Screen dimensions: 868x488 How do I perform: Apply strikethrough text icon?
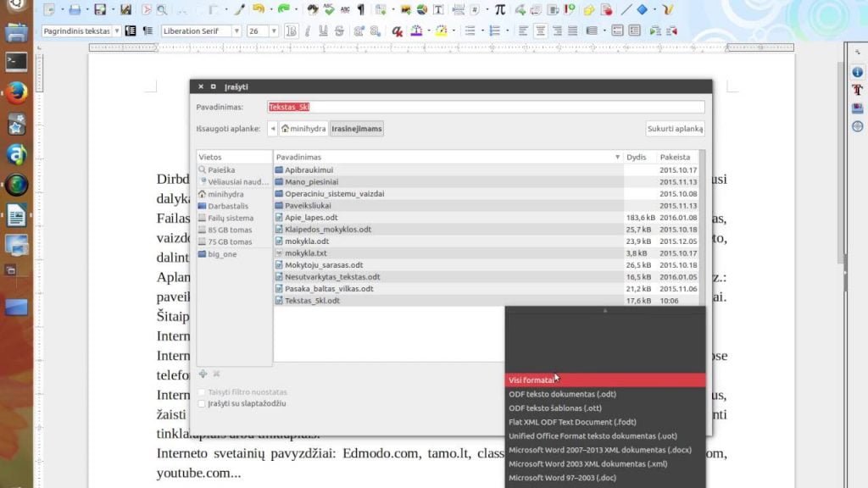(339, 31)
